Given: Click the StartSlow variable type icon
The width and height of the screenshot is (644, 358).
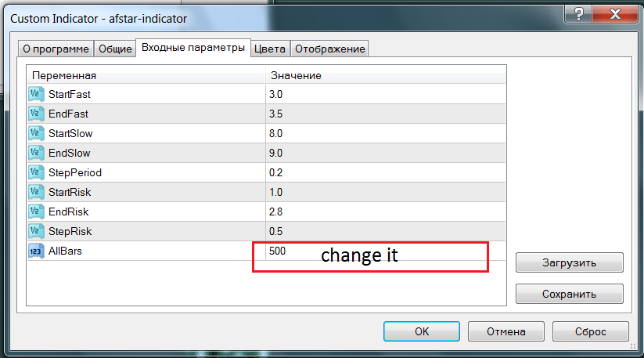Looking at the screenshot, I should 36,133.
